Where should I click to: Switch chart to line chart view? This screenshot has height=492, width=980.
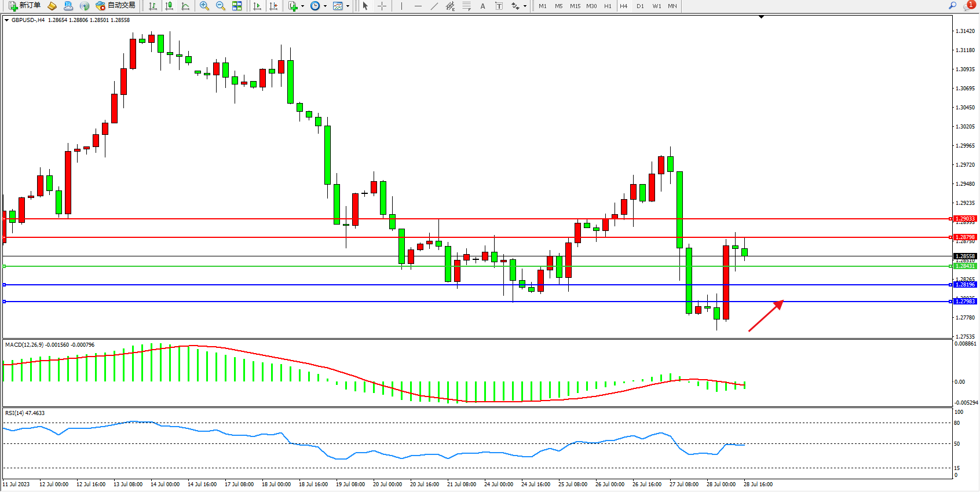coord(185,6)
